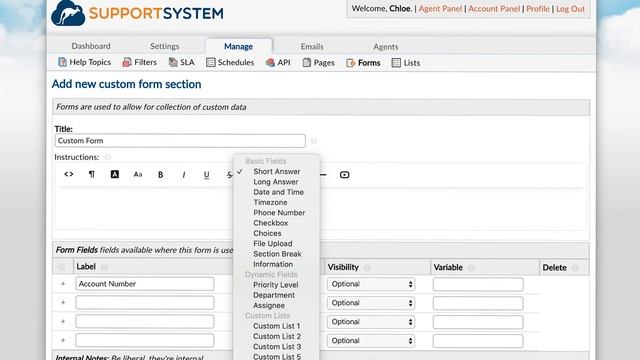Choose File Upload field type
The image size is (640, 360).
[x=273, y=244]
